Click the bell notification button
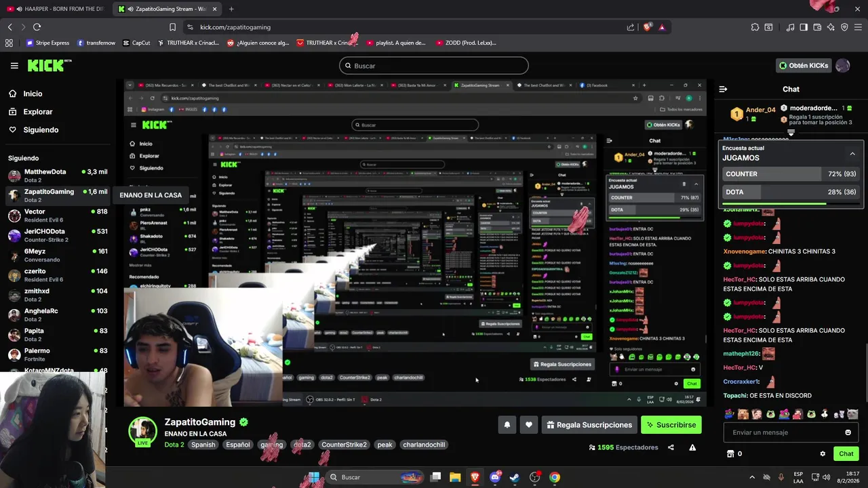This screenshot has height=488, width=868. pos(507,425)
